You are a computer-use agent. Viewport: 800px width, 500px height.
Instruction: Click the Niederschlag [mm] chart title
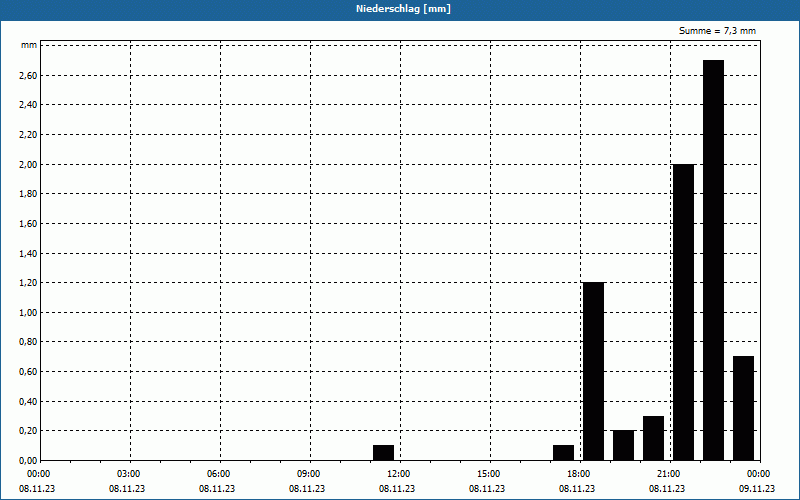403,9
